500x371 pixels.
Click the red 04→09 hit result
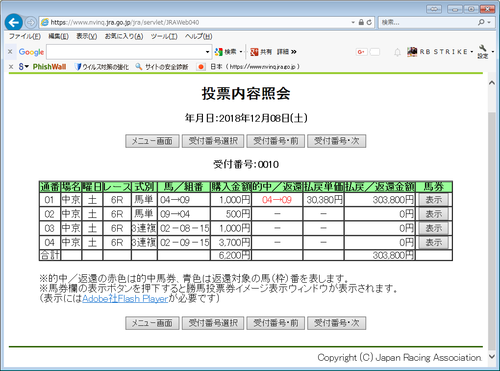point(277,200)
